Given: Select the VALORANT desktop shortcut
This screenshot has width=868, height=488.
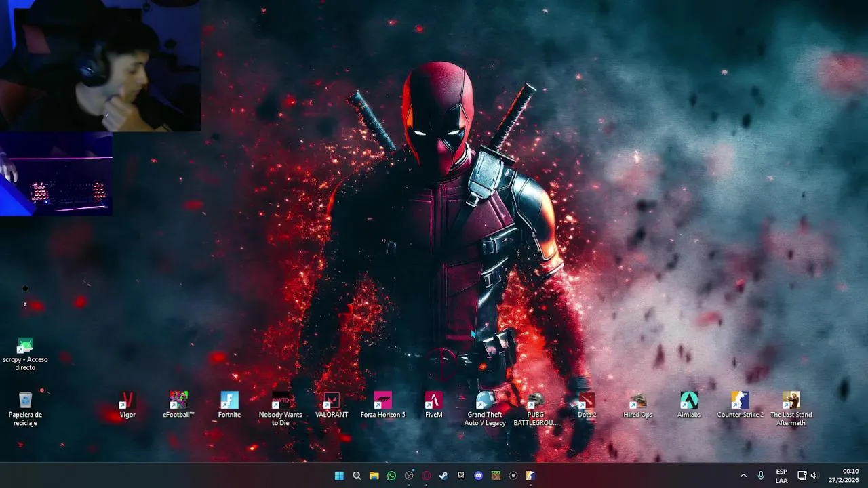Looking at the screenshot, I should [332, 405].
